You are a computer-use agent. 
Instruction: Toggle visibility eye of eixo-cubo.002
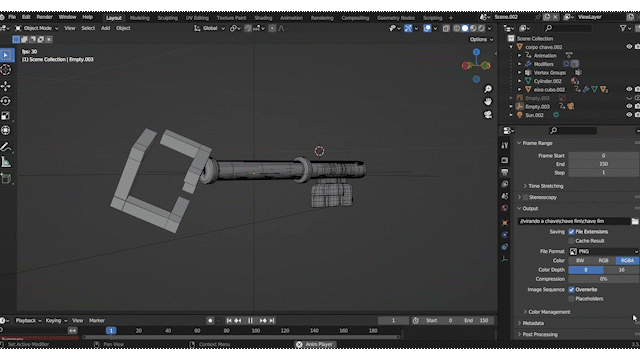point(629,89)
